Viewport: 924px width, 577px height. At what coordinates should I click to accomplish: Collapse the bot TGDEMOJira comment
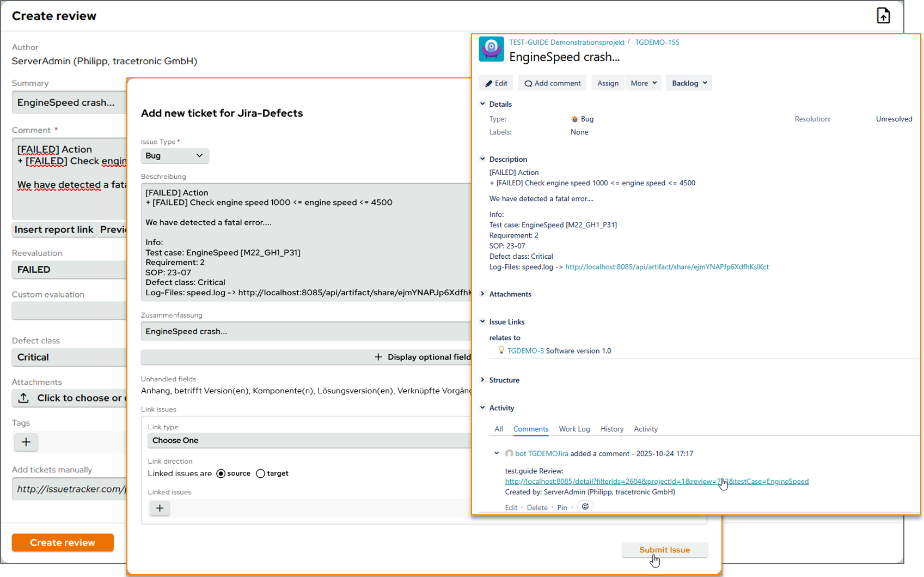(497, 453)
